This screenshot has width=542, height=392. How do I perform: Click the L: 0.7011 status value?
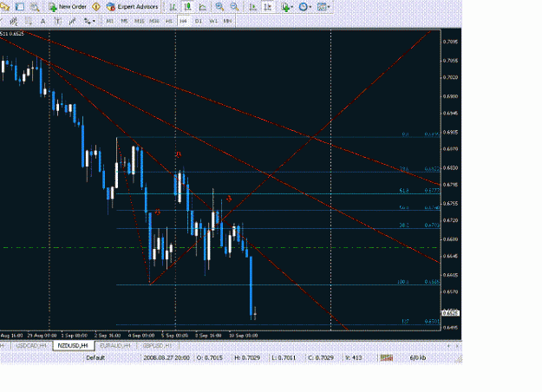284,358
